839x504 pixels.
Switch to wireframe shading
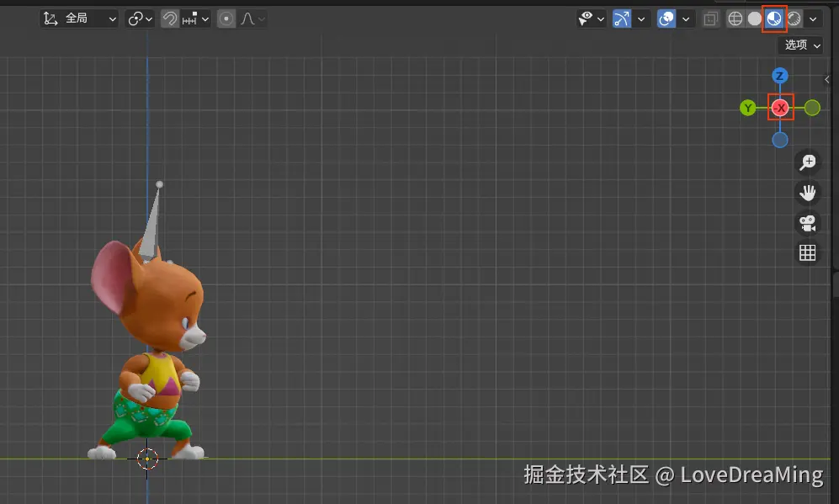pos(735,19)
